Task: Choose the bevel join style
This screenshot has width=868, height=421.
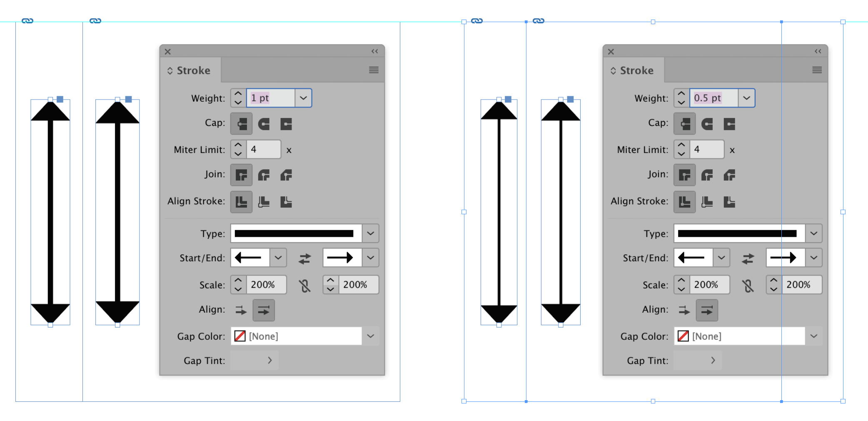Action: coord(286,175)
